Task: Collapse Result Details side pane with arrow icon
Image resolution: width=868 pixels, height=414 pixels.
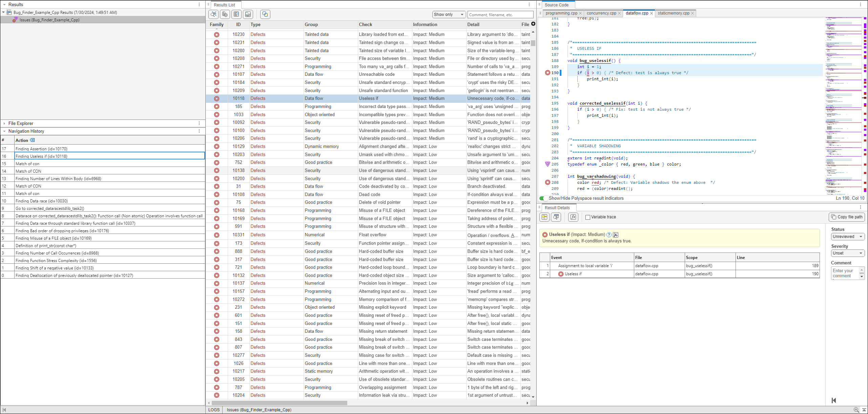Action: point(834,400)
